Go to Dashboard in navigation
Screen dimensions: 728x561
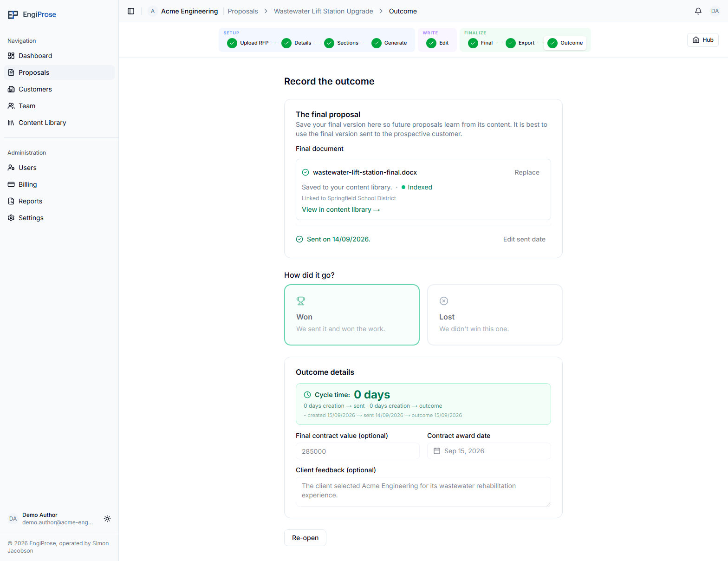(59, 56)
